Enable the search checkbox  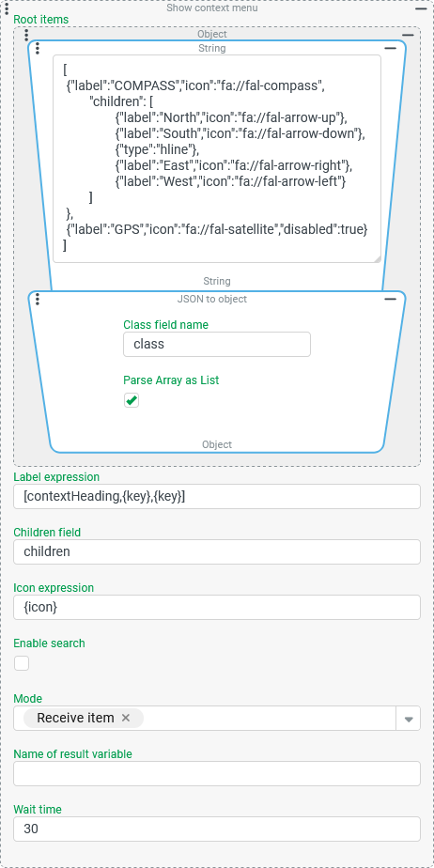22,663
